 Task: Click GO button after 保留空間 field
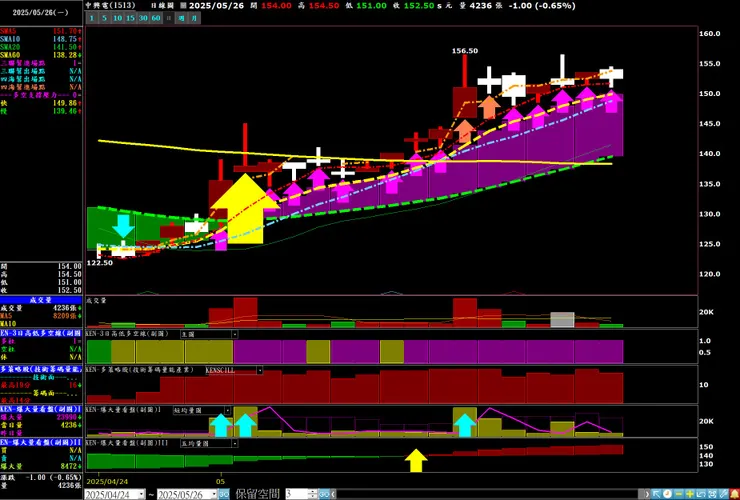[324, 494]
